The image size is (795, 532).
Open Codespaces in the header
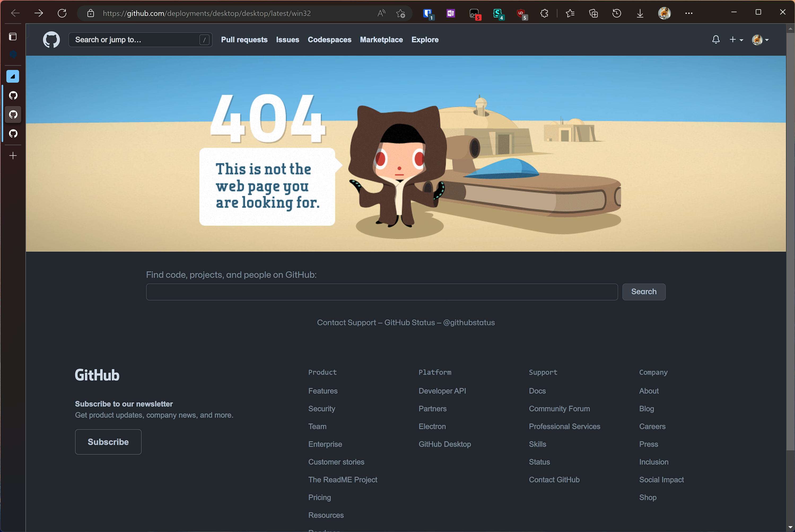tap(329, 40)
